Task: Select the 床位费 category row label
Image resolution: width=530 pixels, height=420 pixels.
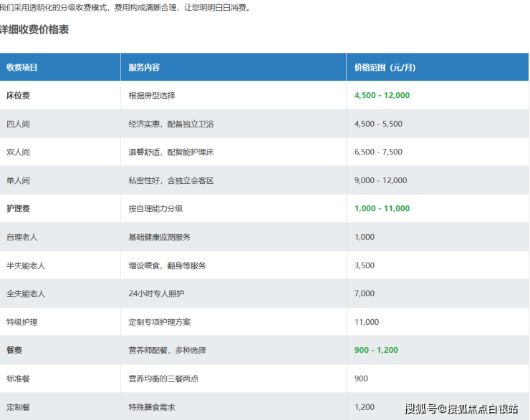Action: point(18,95)
